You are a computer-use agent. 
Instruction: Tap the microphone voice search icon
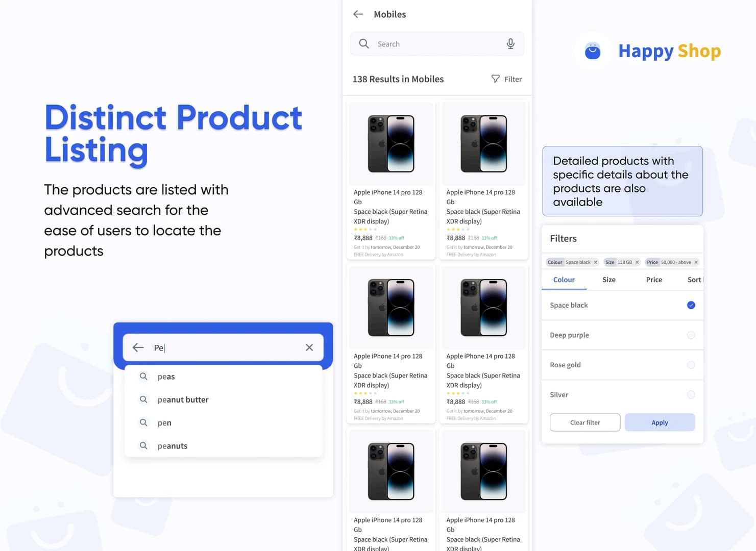510,44
